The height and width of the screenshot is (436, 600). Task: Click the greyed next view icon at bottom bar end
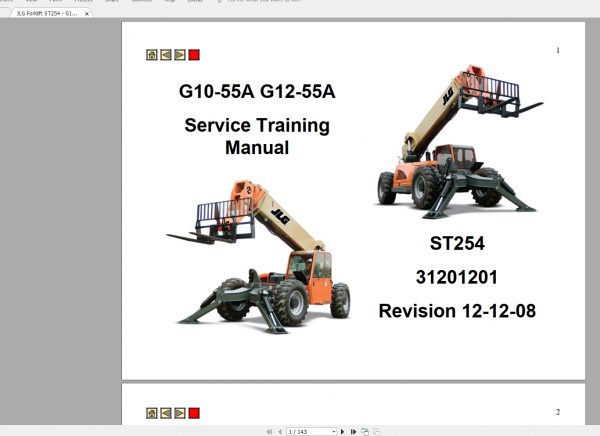click(377, 432)
